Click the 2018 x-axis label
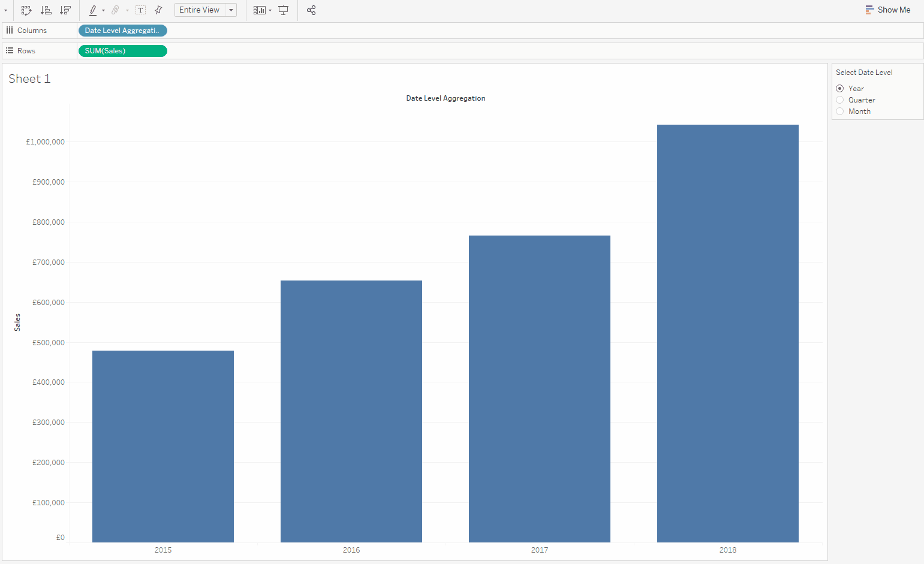The width and height of the screenshot is (924, 564). [x=728, y=550]
